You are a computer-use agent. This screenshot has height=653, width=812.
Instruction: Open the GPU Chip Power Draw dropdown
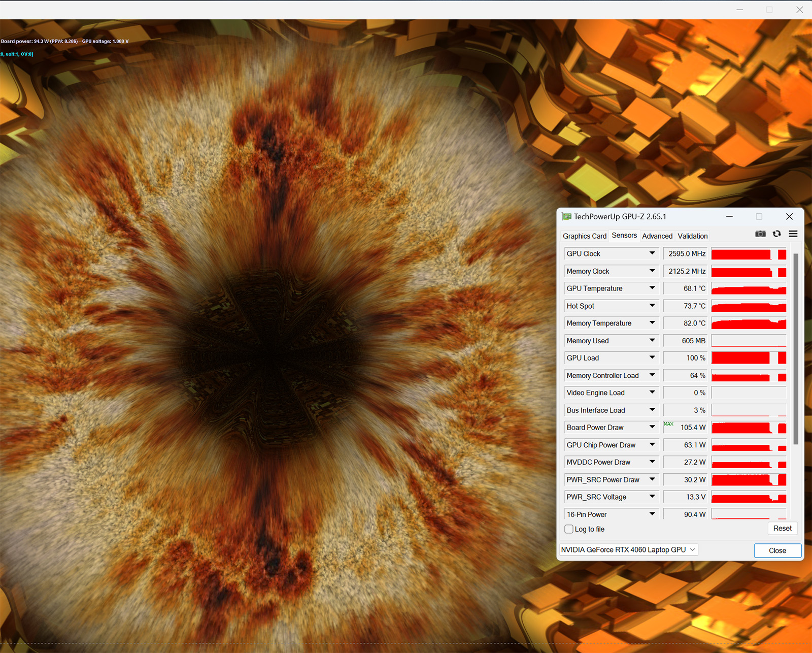coord(652,445)
